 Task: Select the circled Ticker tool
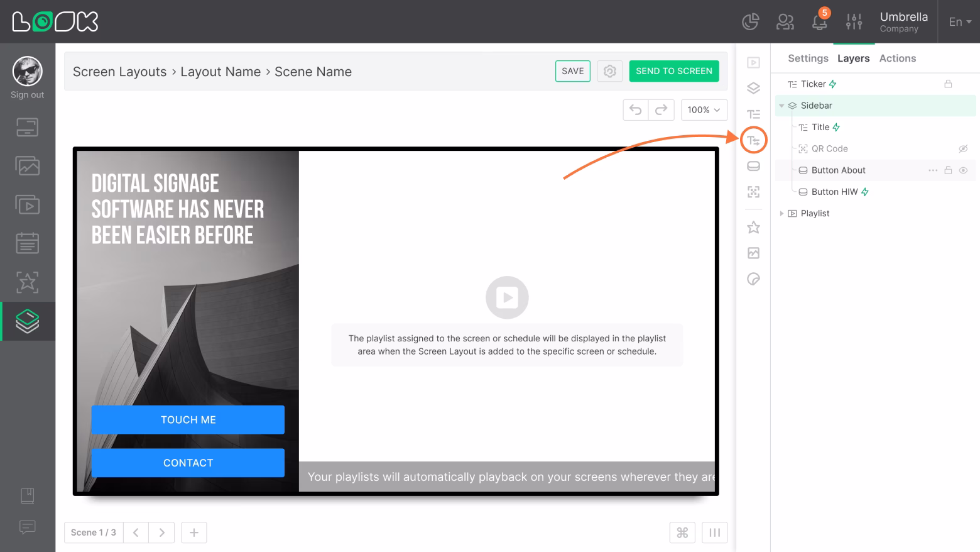coord(753,140)
